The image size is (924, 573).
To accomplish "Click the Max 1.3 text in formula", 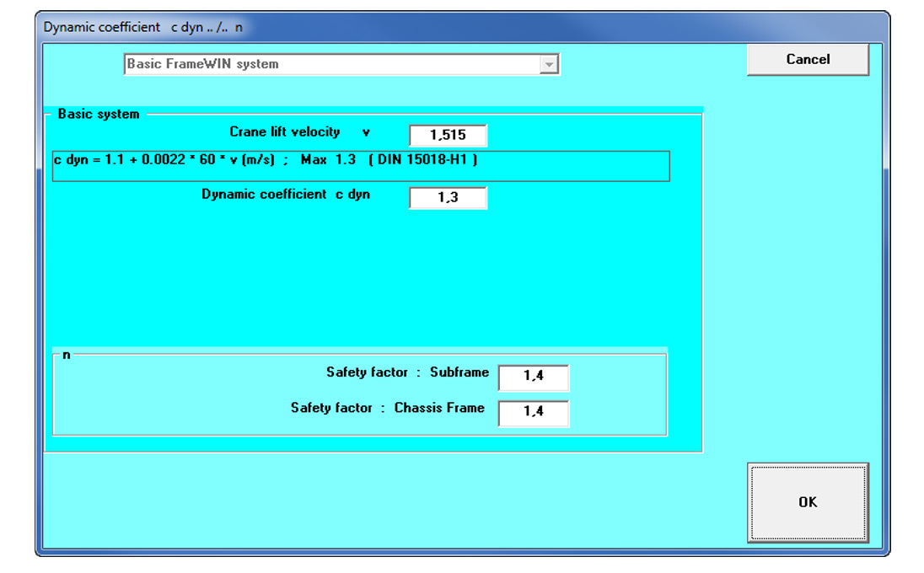I will click(328, 159).
